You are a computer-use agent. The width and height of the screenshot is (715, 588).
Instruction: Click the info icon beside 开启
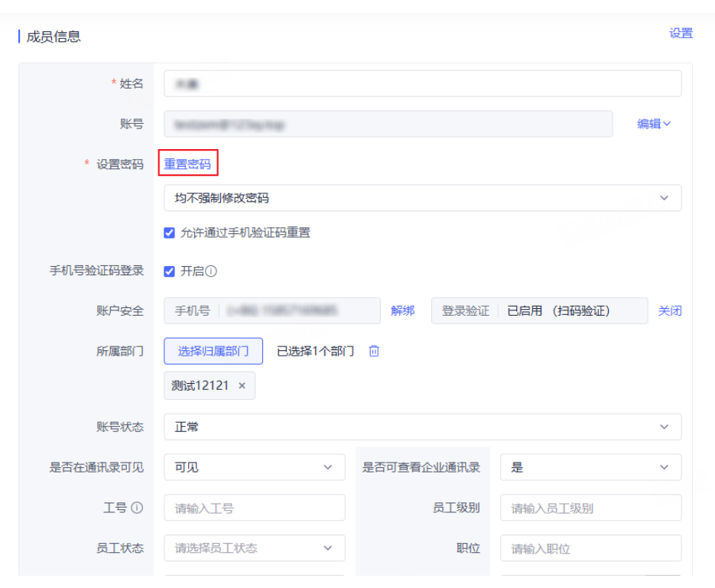click(211, 271)
